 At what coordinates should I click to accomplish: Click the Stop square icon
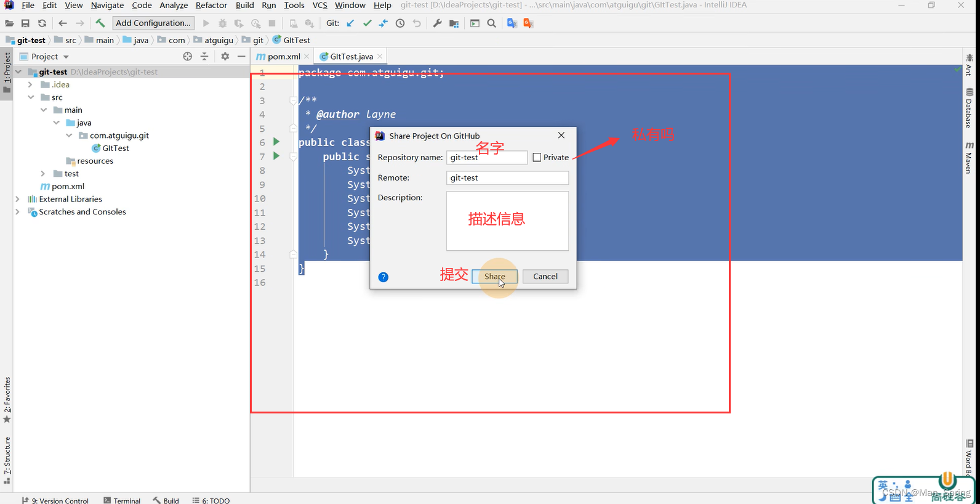coord(272,23)
